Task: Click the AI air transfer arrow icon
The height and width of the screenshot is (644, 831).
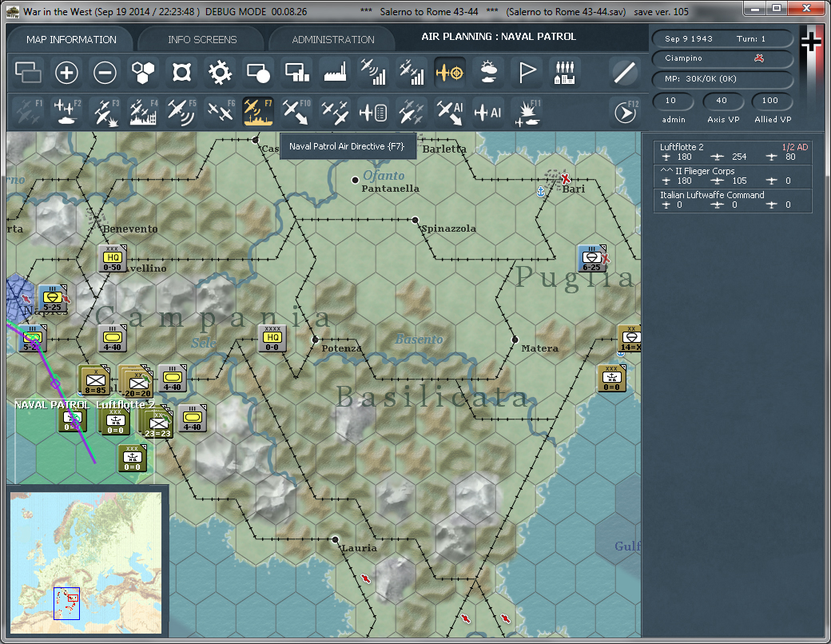Action: [450, 112]
